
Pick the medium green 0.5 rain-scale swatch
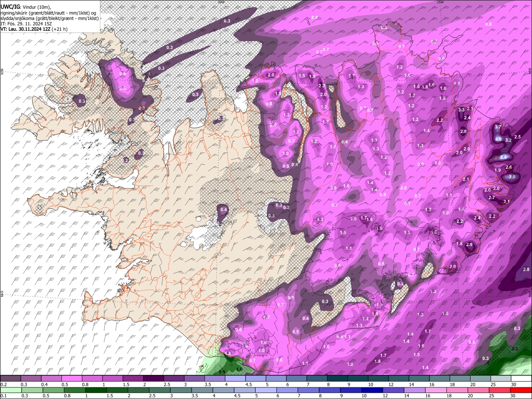click(x=53, y=390)
